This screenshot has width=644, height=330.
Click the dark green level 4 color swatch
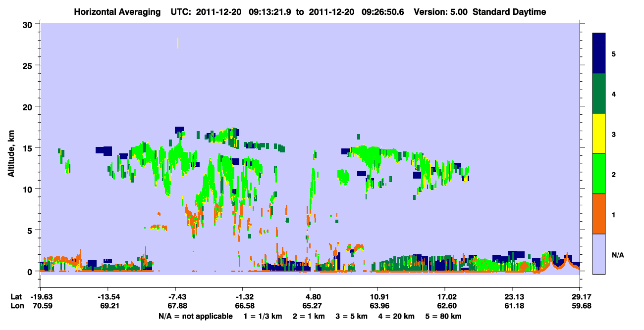[599, 94]
